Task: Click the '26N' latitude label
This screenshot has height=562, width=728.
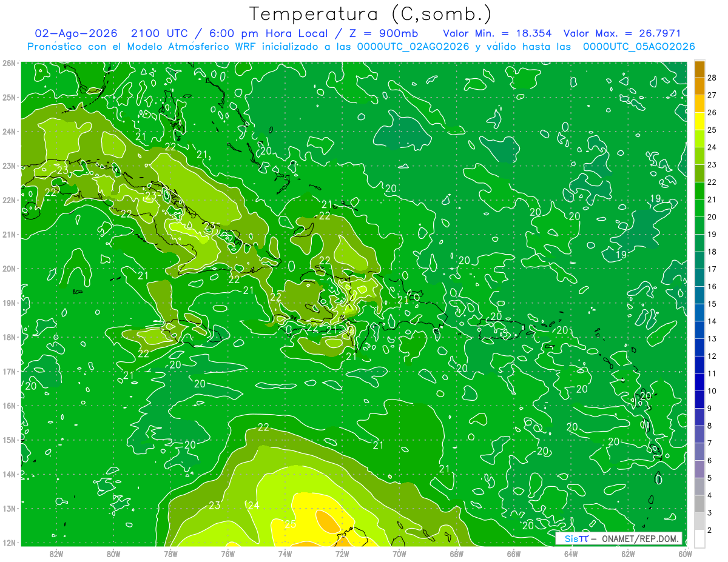Action: coord(9,63)
